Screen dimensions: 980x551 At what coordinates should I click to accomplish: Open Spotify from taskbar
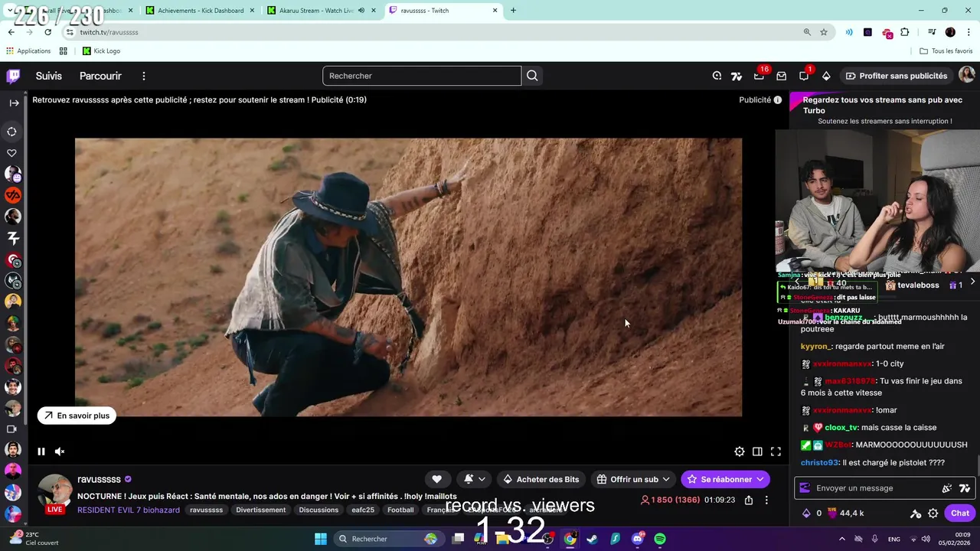point(660,539)
